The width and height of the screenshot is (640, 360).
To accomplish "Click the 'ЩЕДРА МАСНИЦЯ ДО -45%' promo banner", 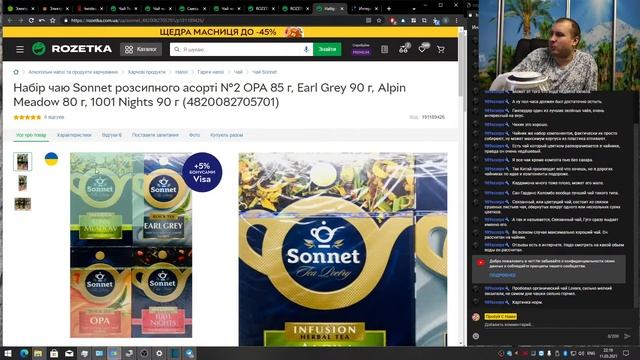I will coord(231,32).
